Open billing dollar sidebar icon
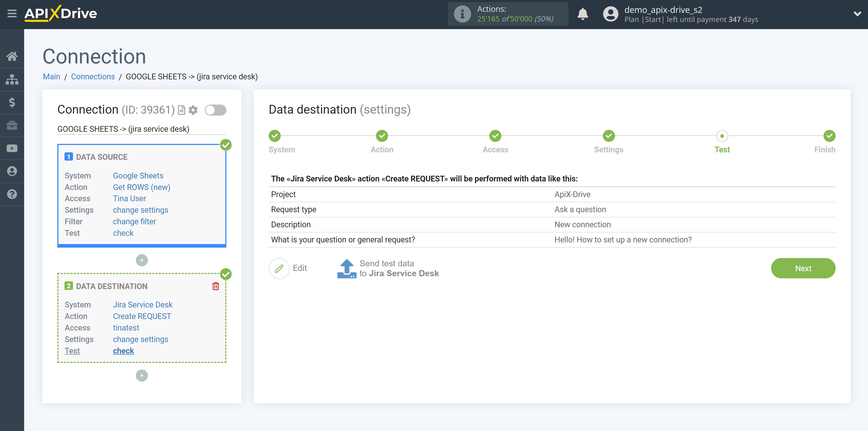Image resolution: width=868 pixels, height=431 pixels. (12, 102)
